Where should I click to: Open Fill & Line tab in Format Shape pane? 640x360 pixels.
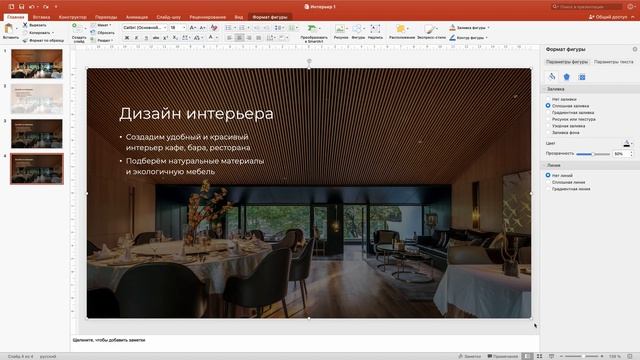pos(552,76)
